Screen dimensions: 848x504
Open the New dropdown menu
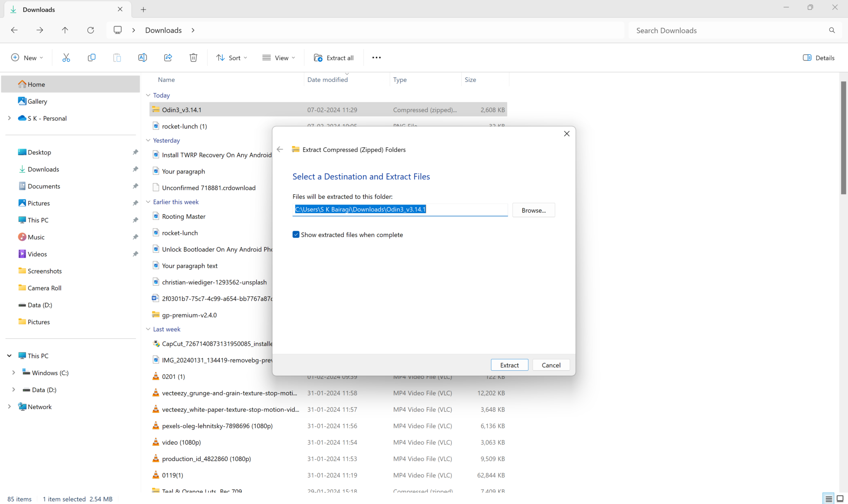(x=27, y=58)
